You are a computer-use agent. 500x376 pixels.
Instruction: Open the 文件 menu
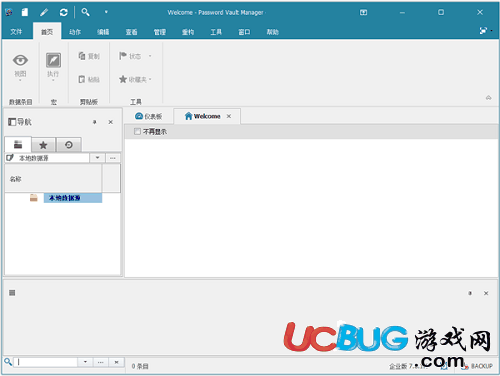click(16, 32)
